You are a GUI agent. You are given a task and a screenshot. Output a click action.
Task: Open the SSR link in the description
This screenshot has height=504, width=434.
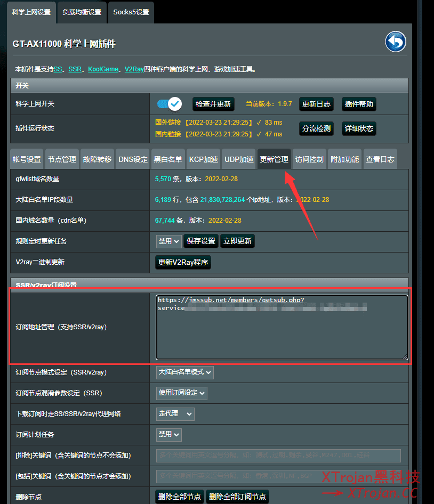[x=75, y=69]
